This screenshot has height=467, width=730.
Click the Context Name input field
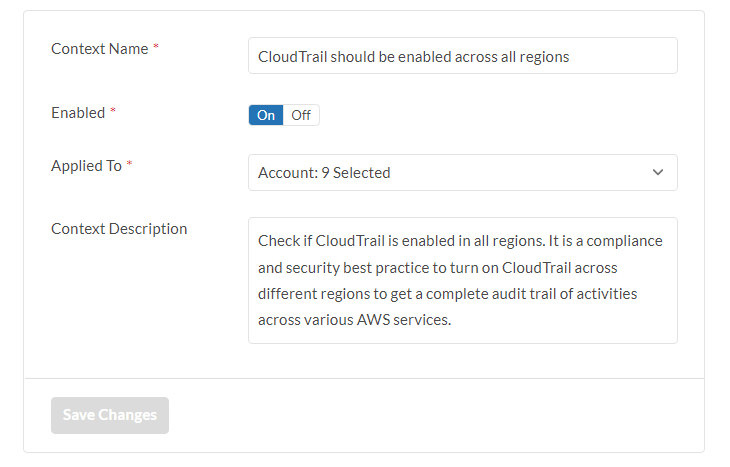(x=462, y=56)
